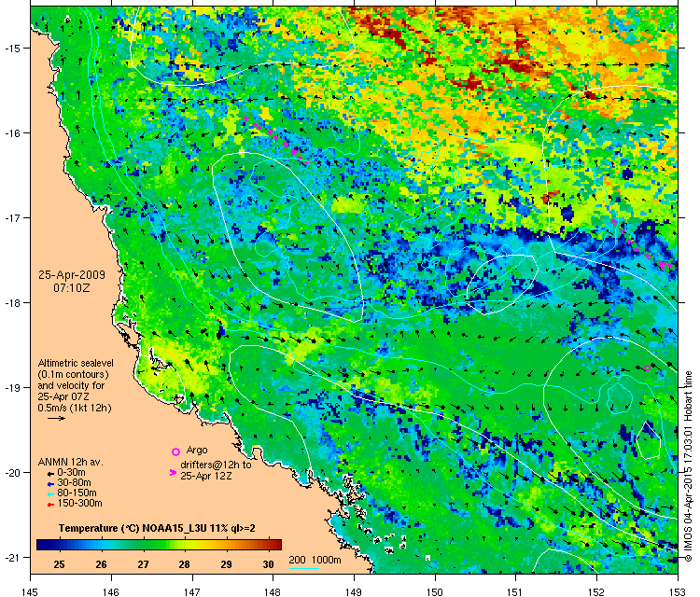Click the Temperature NOAA15_L3U title text
This screenshot has height=597, width=700.
(157, 528)
